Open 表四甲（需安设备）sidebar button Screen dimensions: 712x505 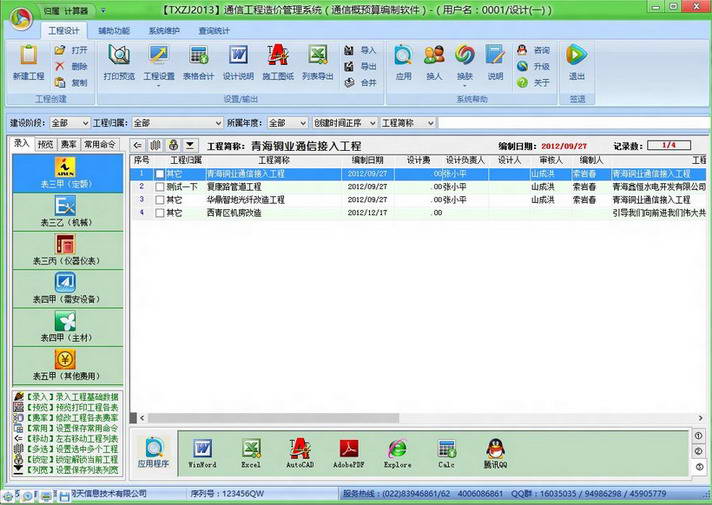tap(68, 289)
